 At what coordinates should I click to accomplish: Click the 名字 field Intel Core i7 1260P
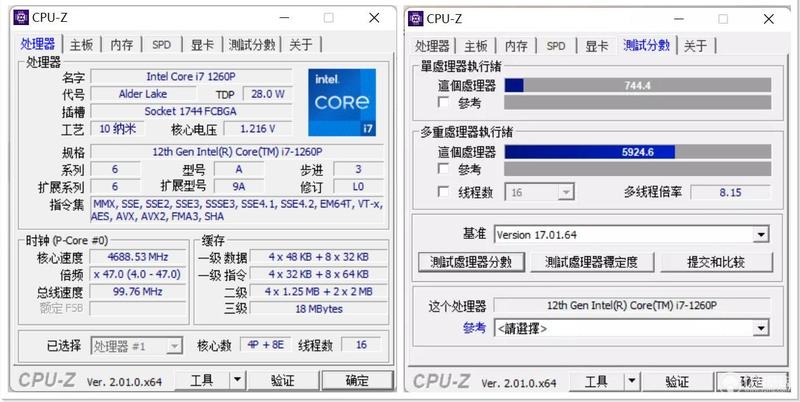(191, 77)
